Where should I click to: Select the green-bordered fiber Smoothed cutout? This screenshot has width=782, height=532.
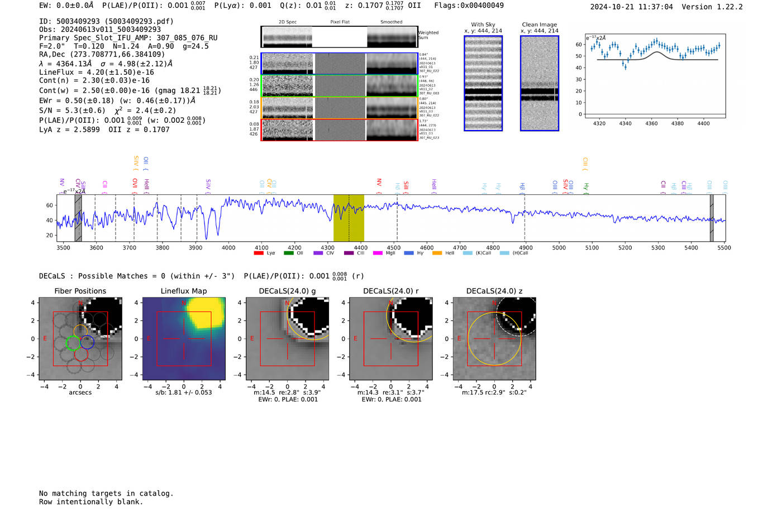tap(392, 86)
